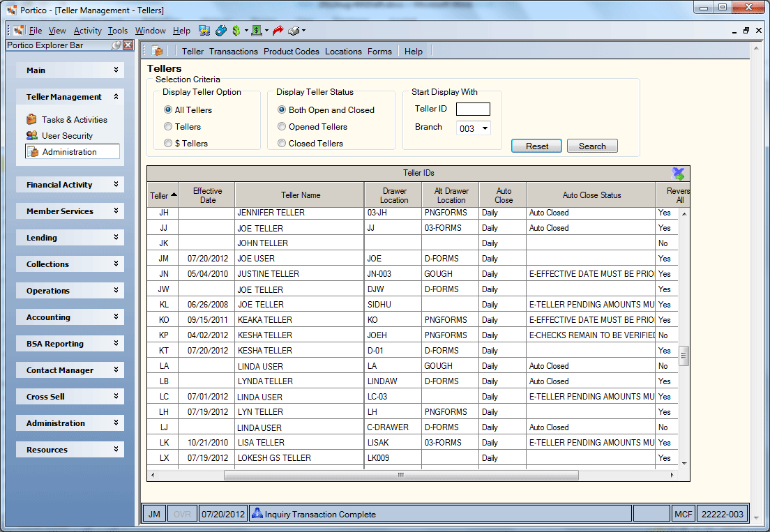Screen dimensions: 770x532
Task: Click the printer icon in toolbar
Action: (x=294, y=31)
